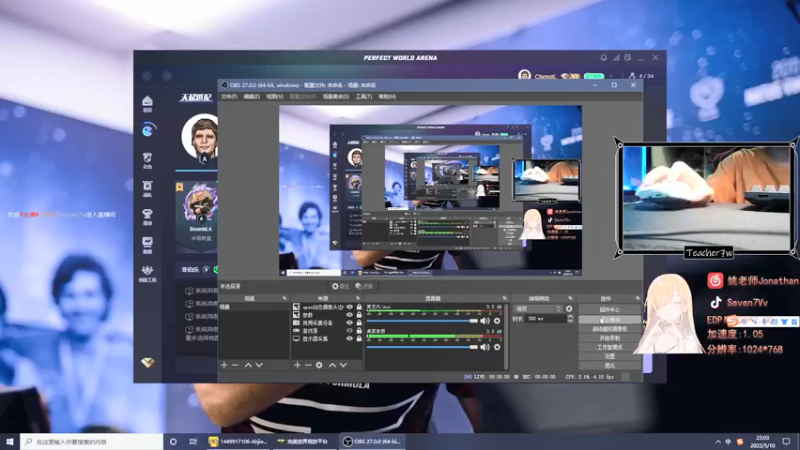Open the network signal icon in Perfect World Arena

pyautogui.click(x=616, y=58)
